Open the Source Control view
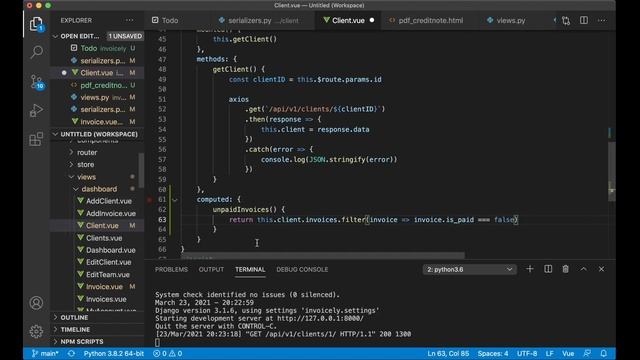The height and width of the screenshot is (360, 640). [x=37, y=81]
